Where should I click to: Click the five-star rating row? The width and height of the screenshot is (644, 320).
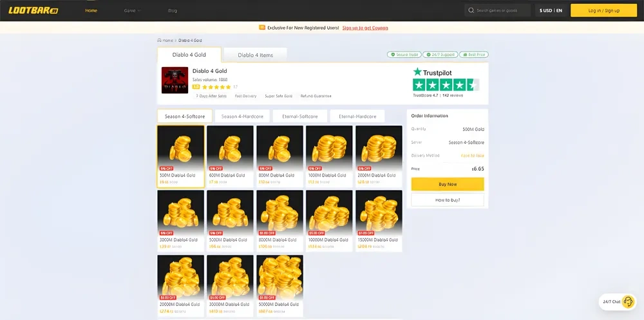(x=216, y=87)
